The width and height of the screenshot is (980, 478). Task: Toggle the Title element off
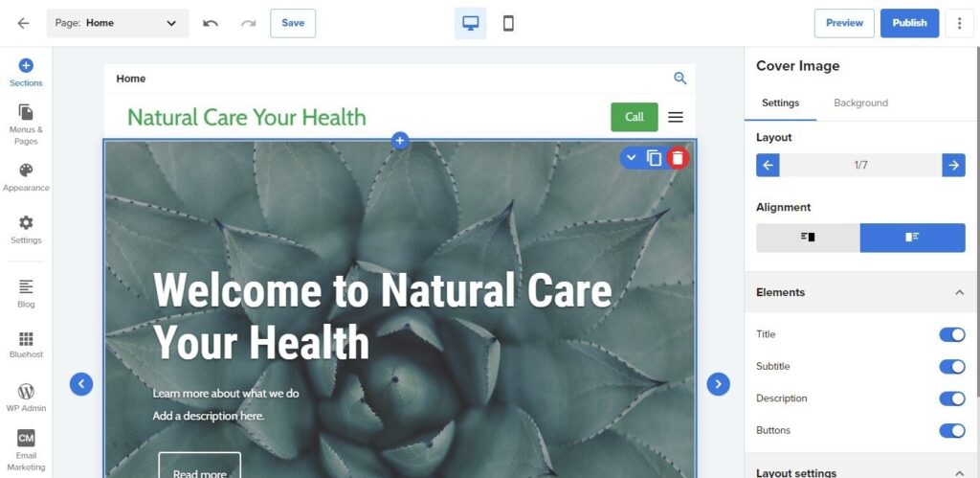click(952, 334)
